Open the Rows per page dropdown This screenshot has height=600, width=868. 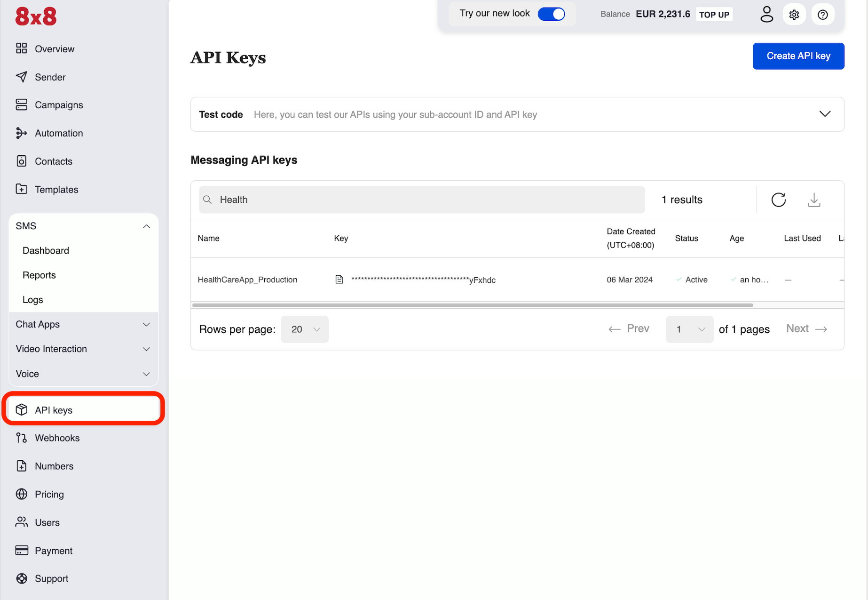pyautogui.click(x=305, y=329)
